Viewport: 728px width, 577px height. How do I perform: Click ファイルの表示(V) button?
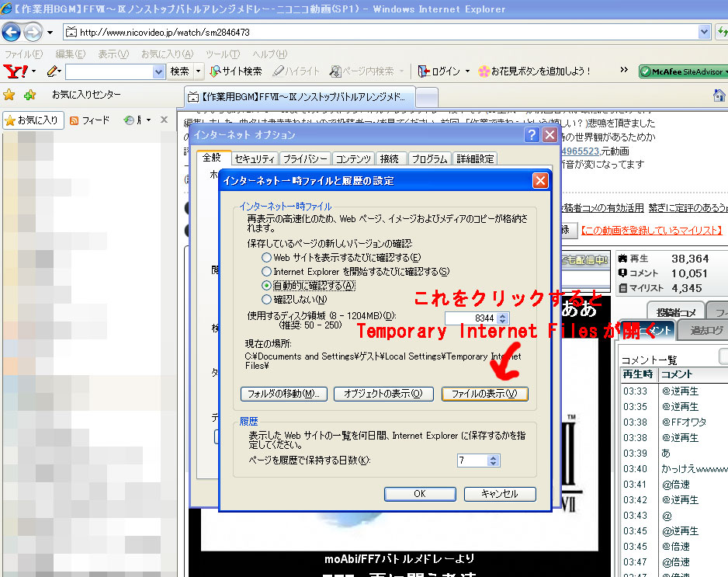tap(485, 394)
